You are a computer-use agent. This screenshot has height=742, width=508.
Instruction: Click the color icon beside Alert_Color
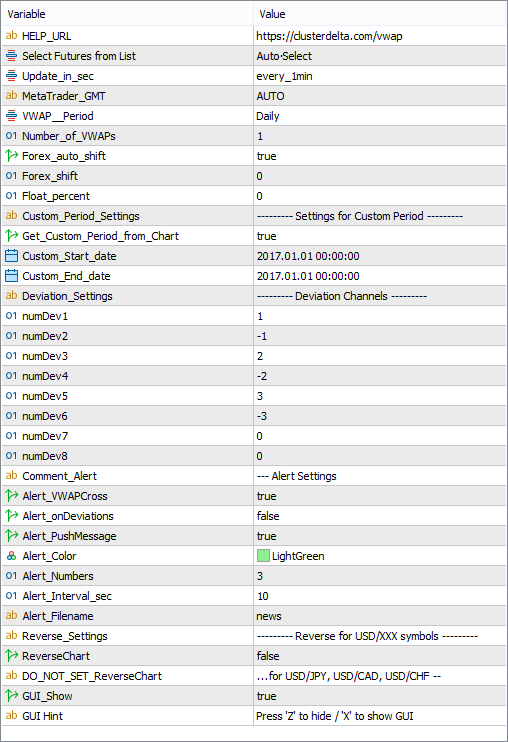tap(11, 556)
